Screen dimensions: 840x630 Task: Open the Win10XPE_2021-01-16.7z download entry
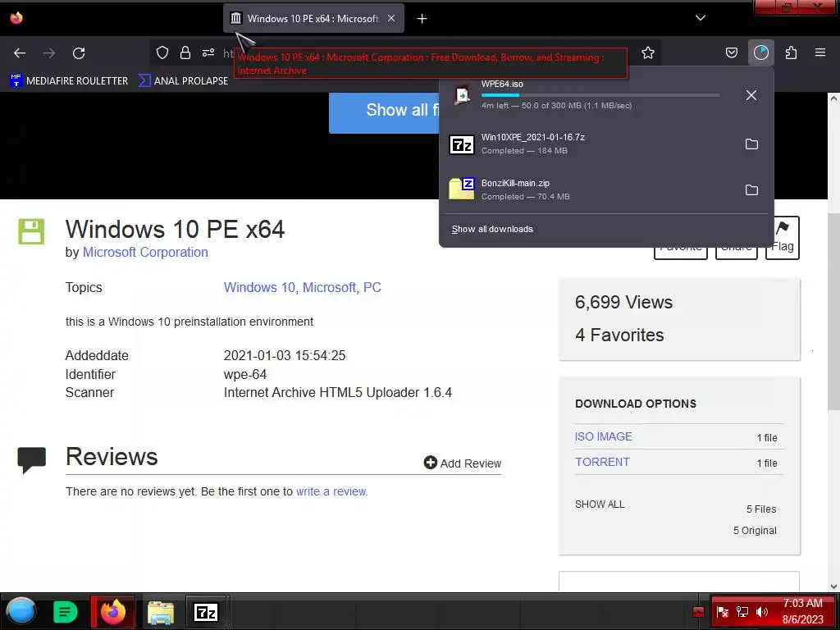click(589, 144)
